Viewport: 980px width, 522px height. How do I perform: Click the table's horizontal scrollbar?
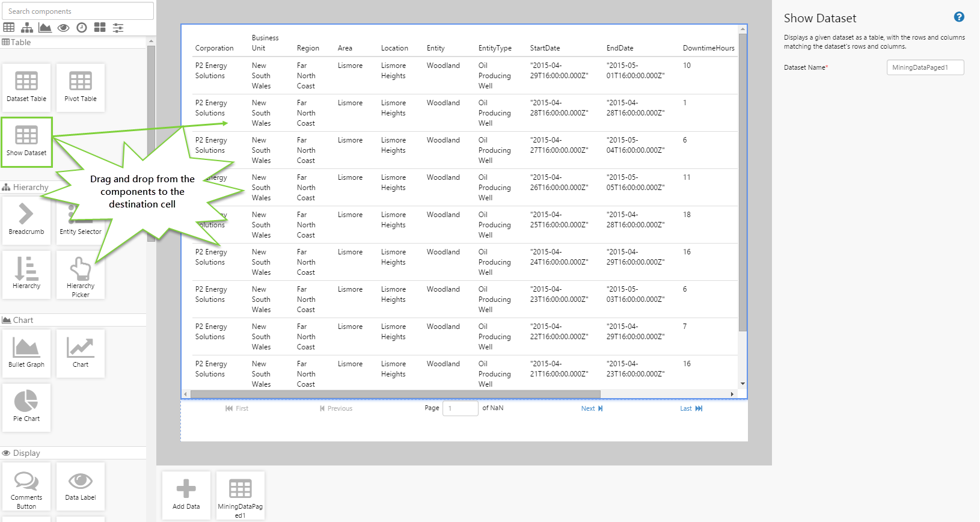pyautogui.click(x=395, y=394)
